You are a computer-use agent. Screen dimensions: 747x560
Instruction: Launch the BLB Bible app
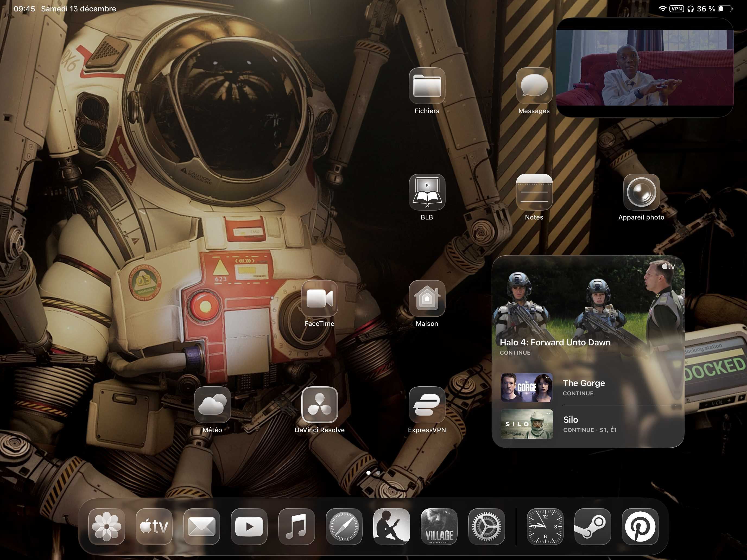(427, 192)
